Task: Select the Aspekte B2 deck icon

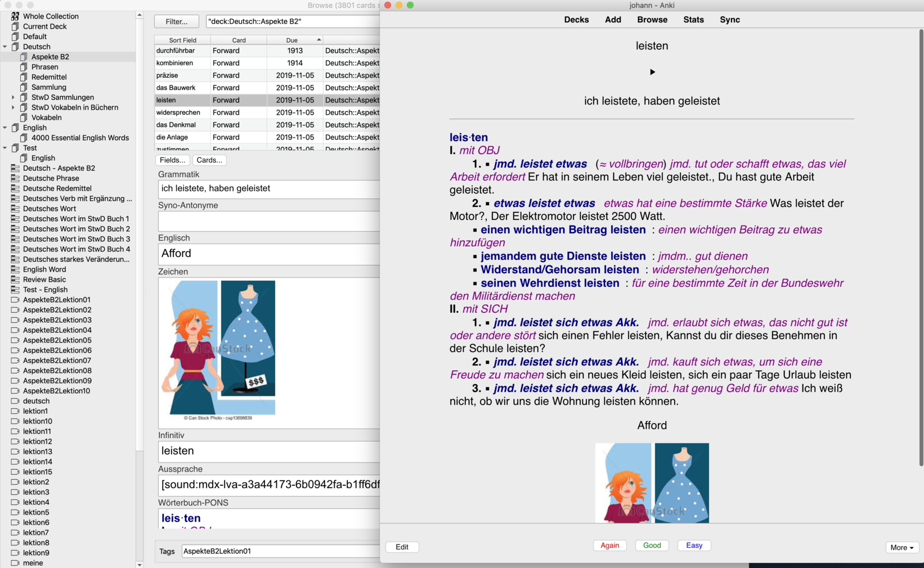Action: click(x=24, y=57)
